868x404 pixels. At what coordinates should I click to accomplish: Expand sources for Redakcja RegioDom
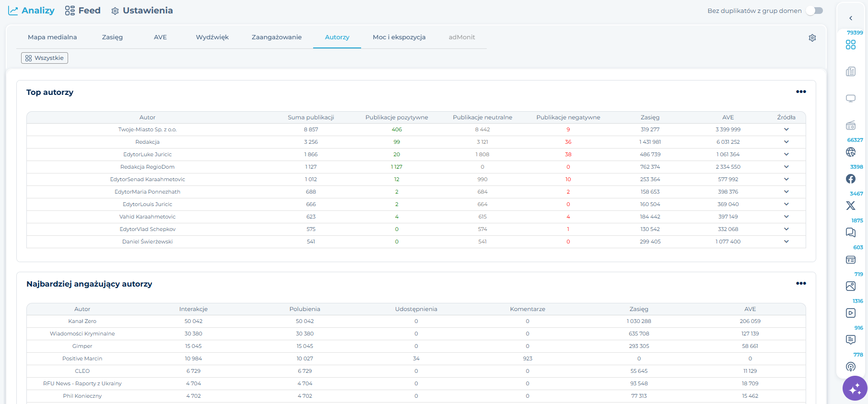tap(786, 167)
